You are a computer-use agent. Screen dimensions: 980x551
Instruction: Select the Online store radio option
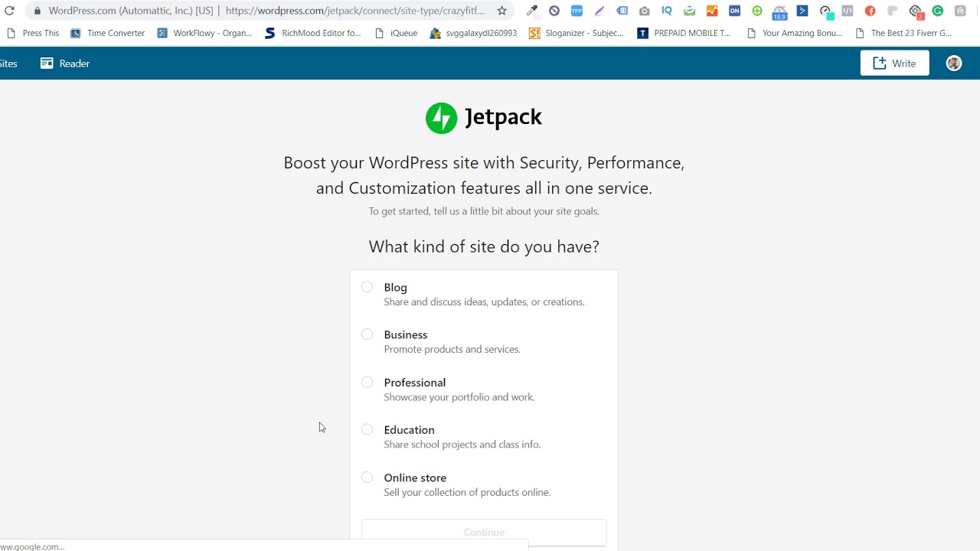pyautogui.click(x=367, y=478)
